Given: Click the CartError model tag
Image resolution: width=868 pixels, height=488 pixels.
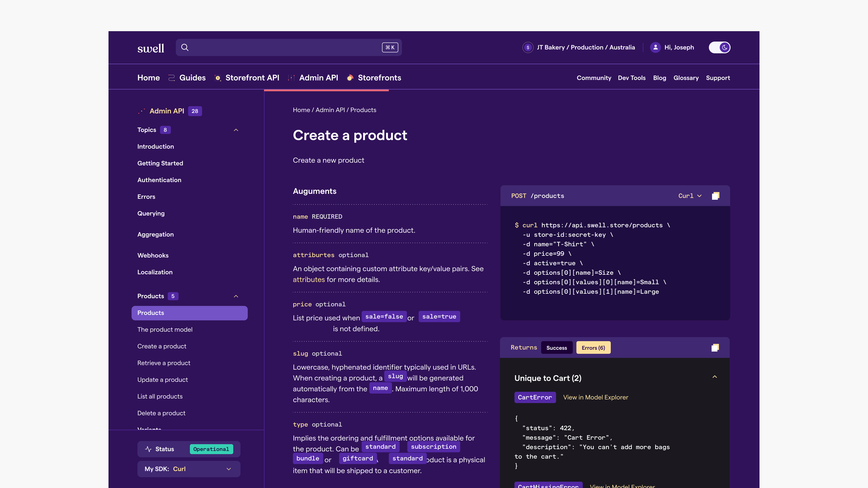Looking at the screenshot, I should tap(535, 397).
